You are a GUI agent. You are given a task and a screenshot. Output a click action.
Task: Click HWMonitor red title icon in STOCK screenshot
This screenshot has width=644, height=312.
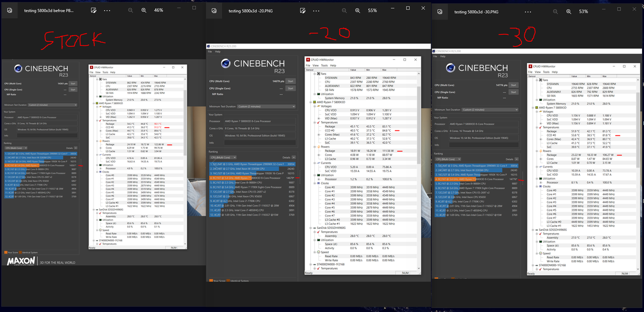pyautogui.click(x=92, y=67)
